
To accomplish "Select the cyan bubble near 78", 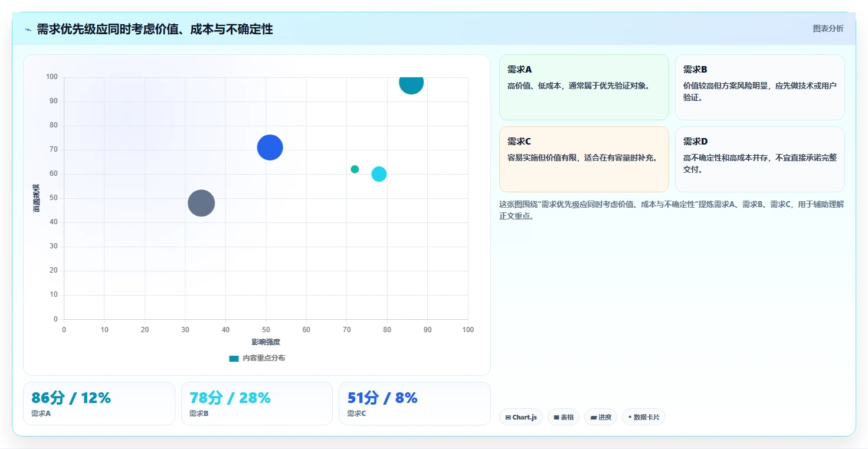I will point(379,174).
